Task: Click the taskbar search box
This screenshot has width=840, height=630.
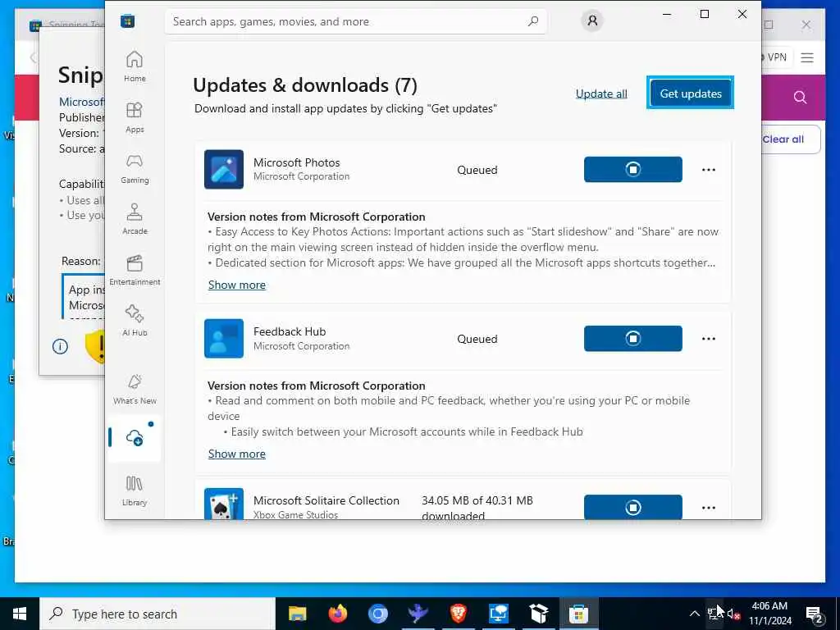Action: [157, 614]
